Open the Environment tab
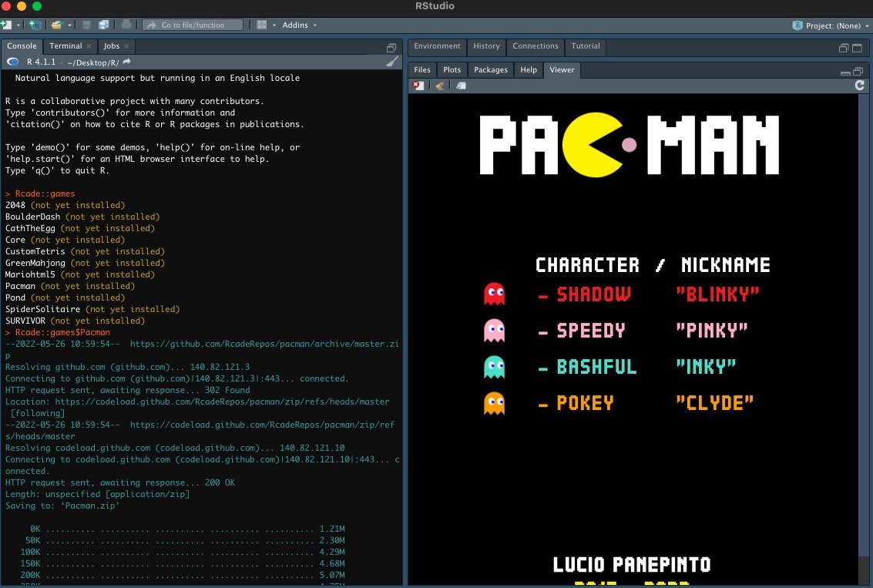Screen dimensions: 873x588 click(437, 46)
